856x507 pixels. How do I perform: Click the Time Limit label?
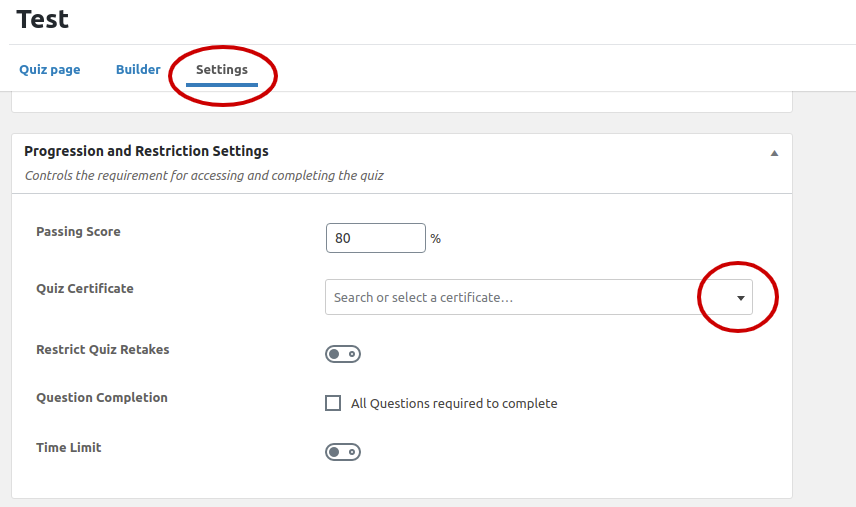pos(68,448)
